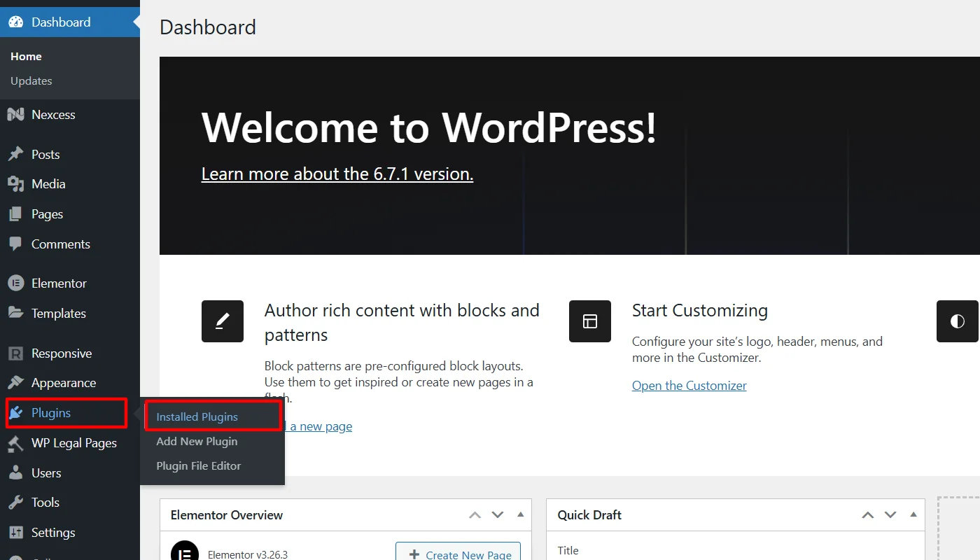Collapse the Elementor Overview panel

click(520, 514)
